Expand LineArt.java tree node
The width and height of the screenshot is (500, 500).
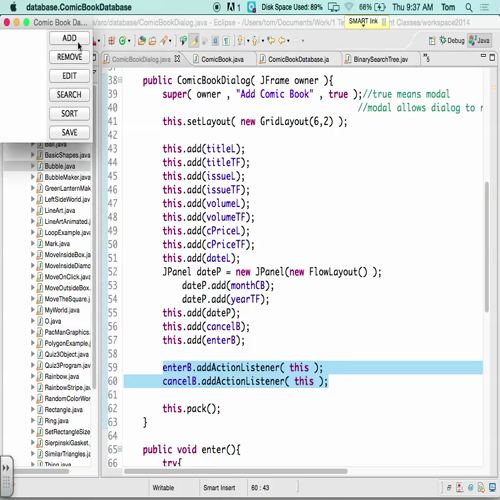tap(33, 210)
